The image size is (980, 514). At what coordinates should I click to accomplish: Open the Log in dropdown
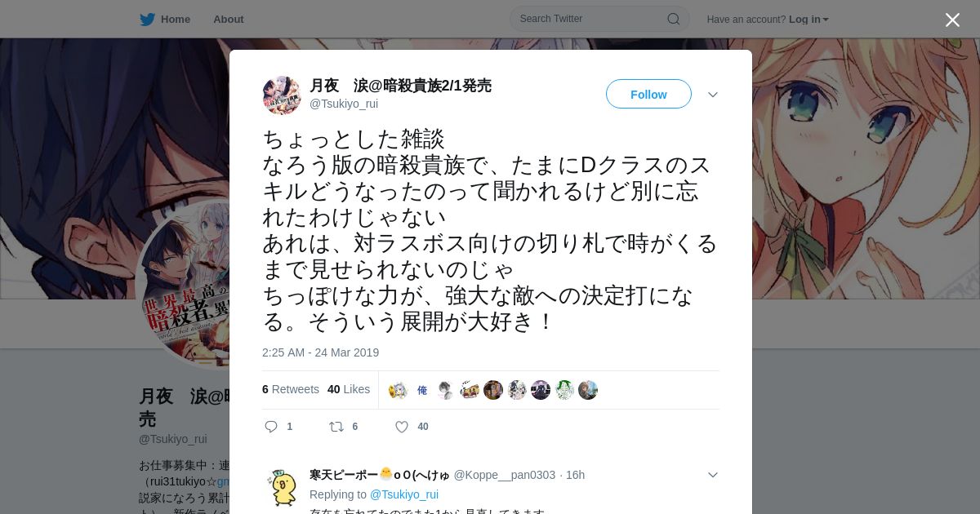coord(808,20)
